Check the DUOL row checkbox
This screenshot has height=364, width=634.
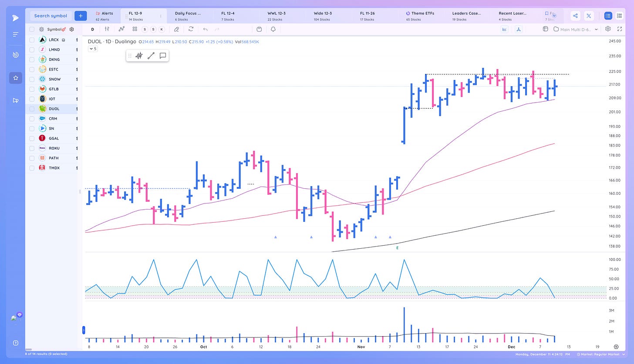point(32,109)
